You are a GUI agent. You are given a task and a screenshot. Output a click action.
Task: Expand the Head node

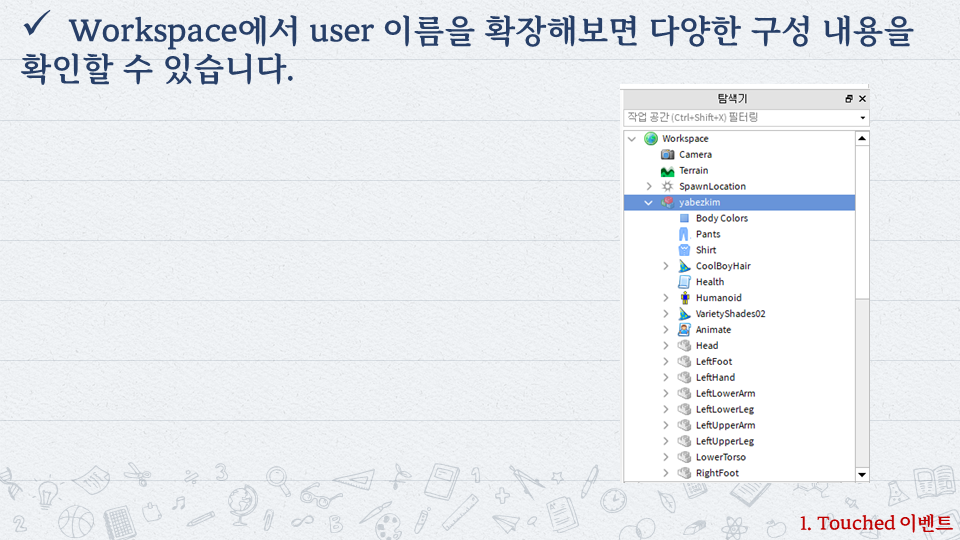click(x=666, y=345)
